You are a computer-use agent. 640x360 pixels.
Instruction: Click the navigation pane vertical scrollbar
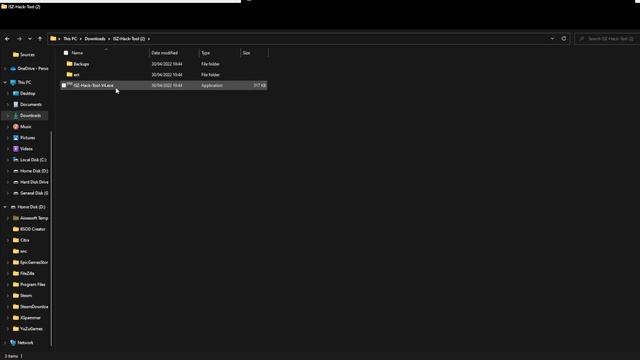51,239
